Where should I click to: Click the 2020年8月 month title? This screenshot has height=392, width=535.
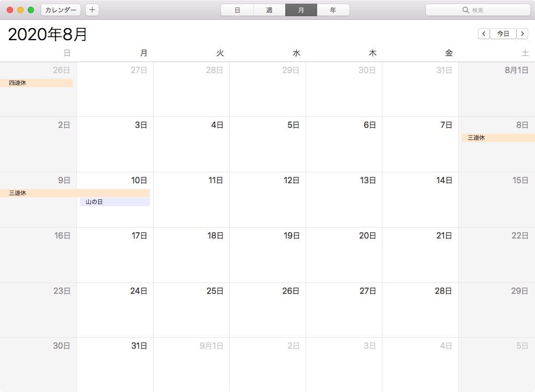point(48,34)
